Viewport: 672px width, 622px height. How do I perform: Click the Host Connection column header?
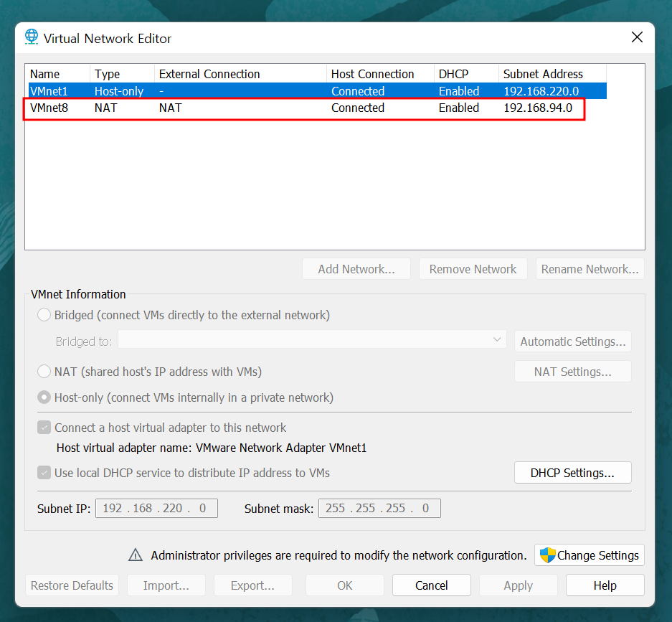(381, 74)
